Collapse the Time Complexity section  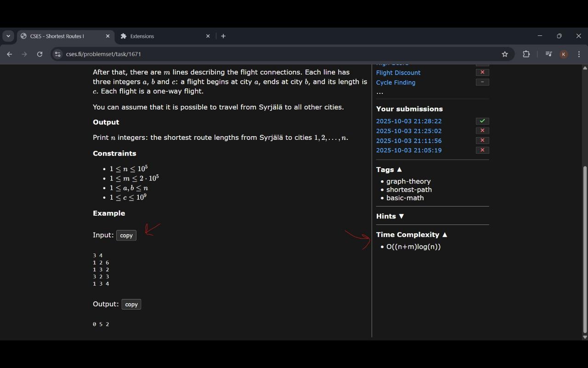(x=412, y=235)
